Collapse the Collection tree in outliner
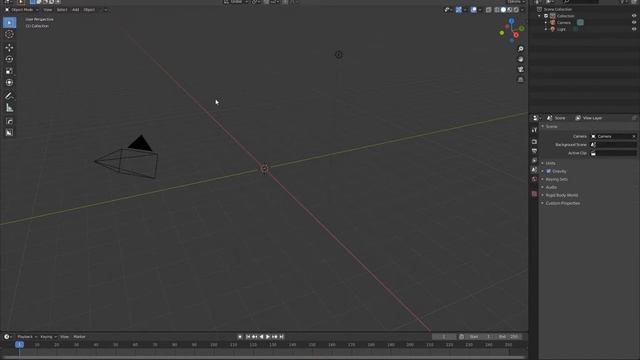 coord(540,16)
